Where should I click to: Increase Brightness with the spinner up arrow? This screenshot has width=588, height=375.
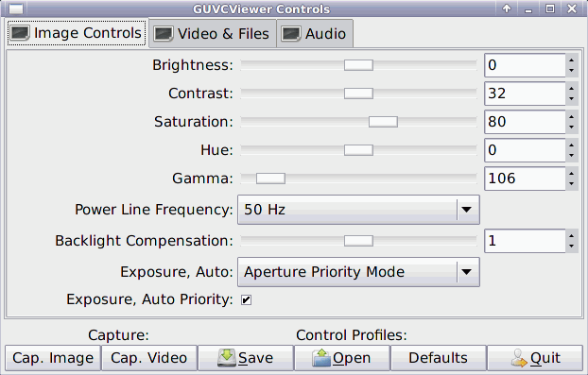[x=571, y=60]
